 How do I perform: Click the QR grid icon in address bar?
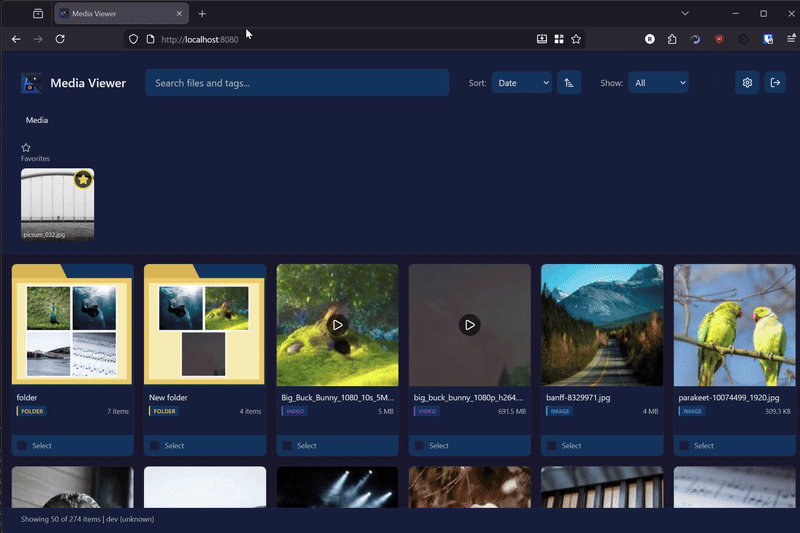(559, 39)
